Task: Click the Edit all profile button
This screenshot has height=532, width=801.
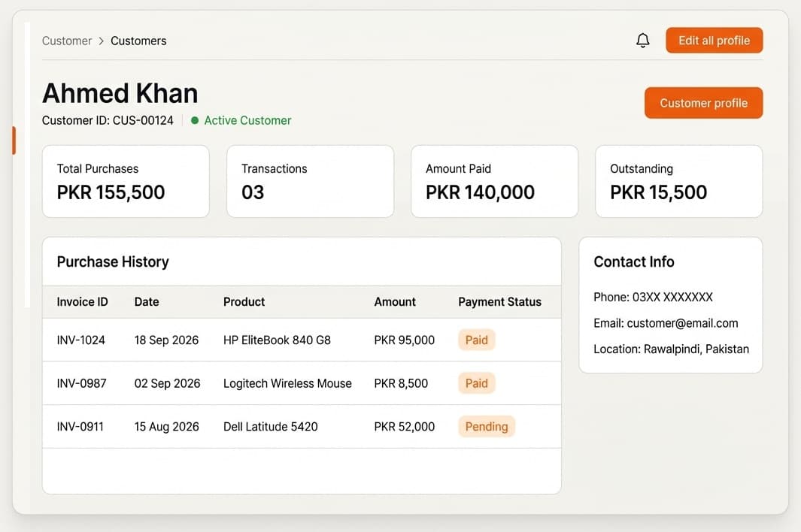Action: tap(715, 41)
